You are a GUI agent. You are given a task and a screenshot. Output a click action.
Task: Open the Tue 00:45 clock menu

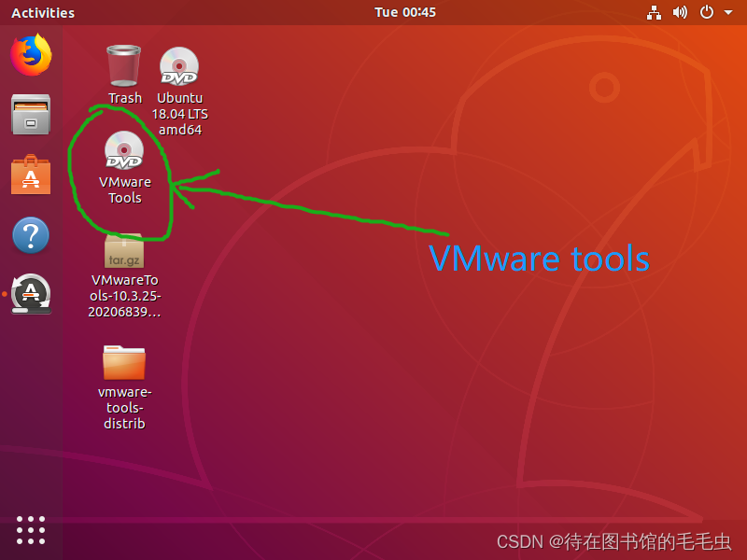coord(405,12)
